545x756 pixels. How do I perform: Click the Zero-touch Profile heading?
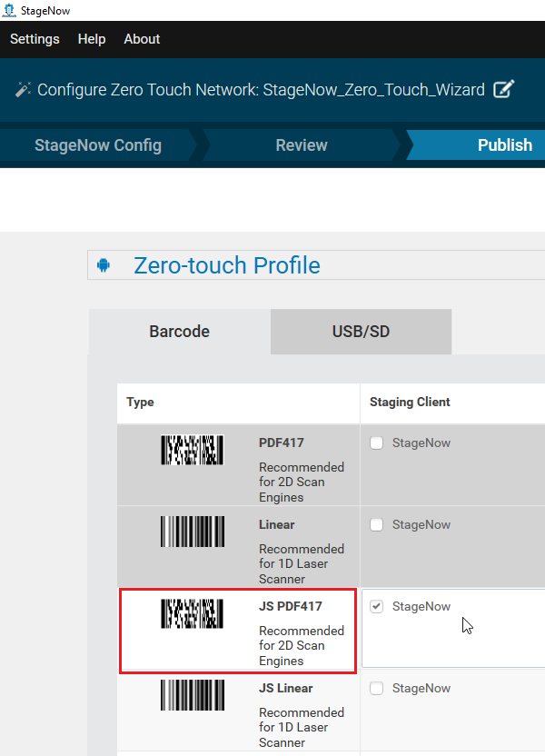226,265
